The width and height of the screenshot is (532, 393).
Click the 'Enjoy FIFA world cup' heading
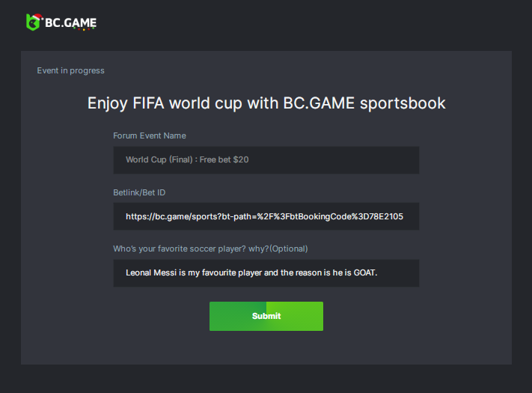click(x=266, y=103)
